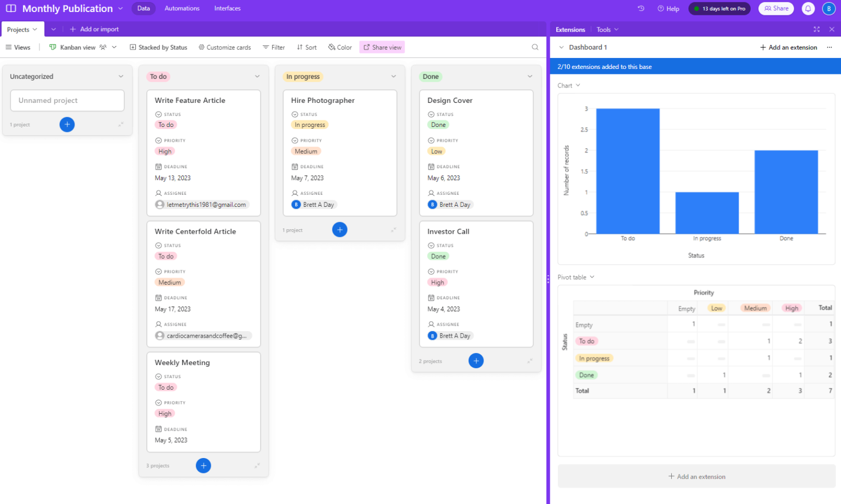Click the base history clock icon
Screen dimensions: 841x504
point(641,8)
